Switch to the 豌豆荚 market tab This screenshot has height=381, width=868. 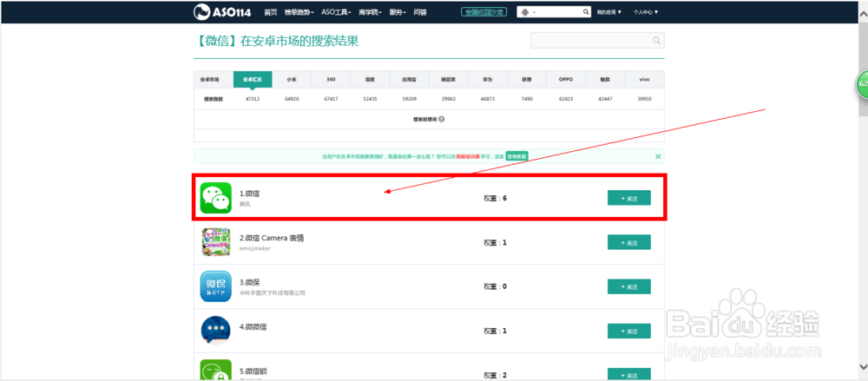tap(449, 80)
